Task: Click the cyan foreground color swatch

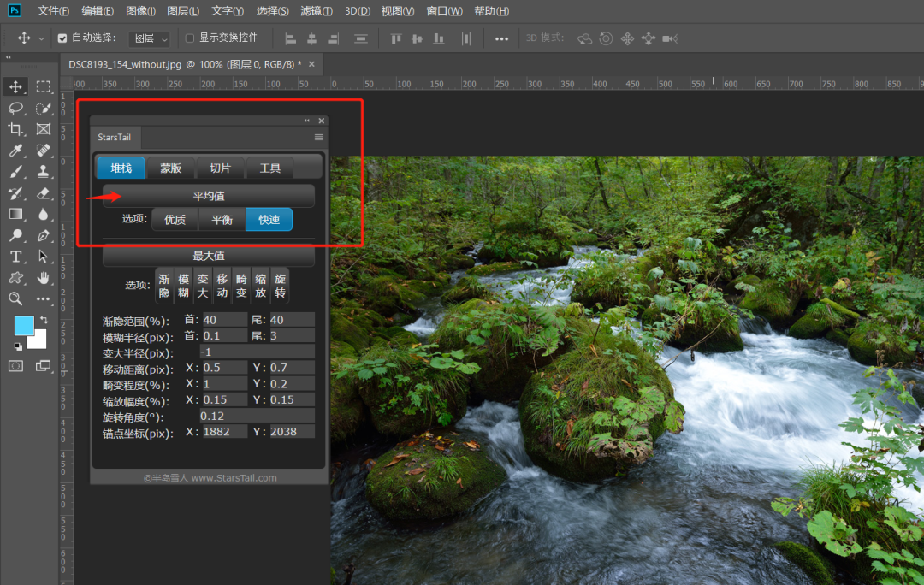Action: click(x=23, y=326)
